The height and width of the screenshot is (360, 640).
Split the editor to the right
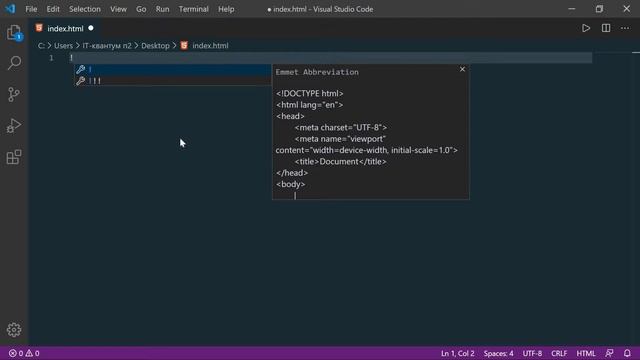tap(606, 28)
